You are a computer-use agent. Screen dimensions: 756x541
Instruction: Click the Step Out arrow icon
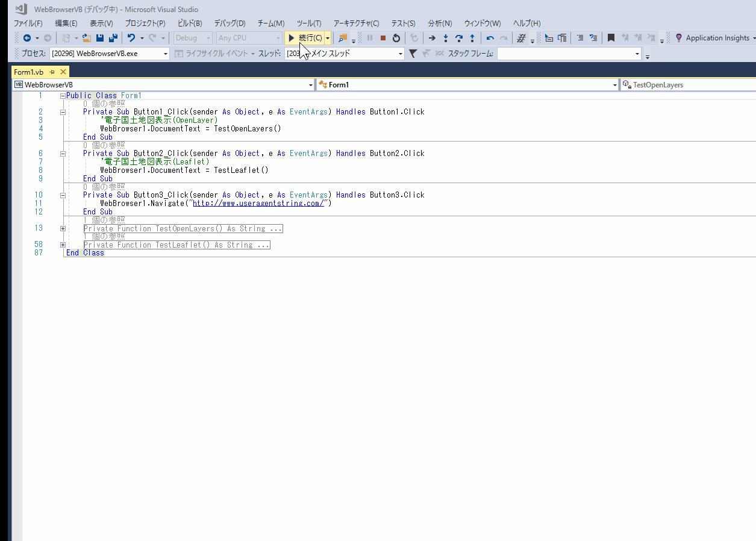pyautogui.click(x=472, y=38)
